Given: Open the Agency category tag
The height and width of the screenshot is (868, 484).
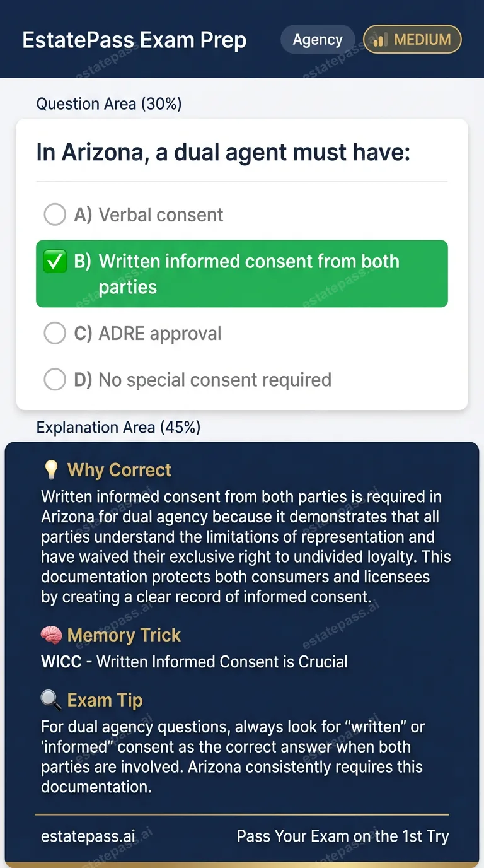Looking at the screenshot, I should click(318, 40).
